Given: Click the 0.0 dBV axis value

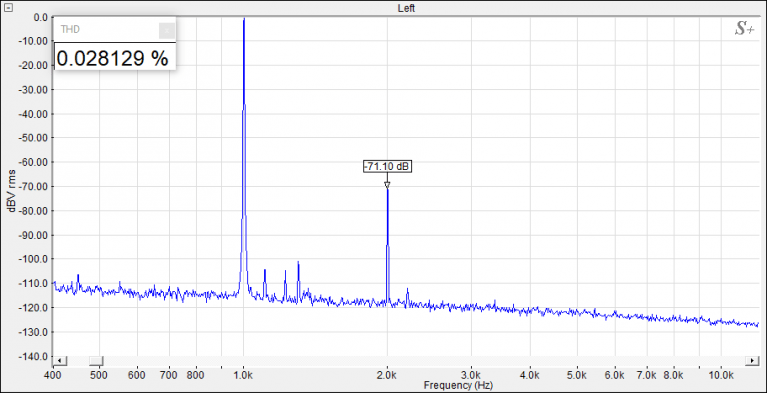Looking at the screenshot, I should pyautogui.click(x=40, y=17).
